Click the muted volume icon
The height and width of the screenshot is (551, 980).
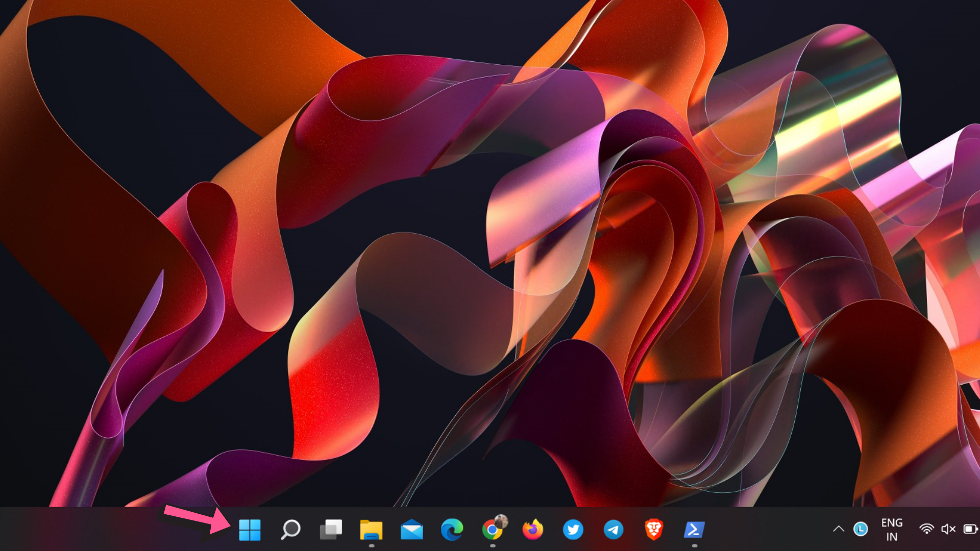(x=948, y=529)
